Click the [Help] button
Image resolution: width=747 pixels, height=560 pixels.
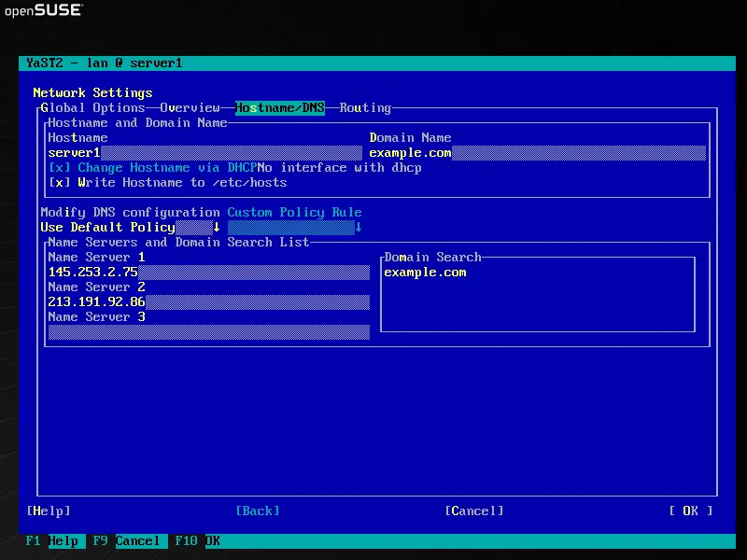pos(49,511)
